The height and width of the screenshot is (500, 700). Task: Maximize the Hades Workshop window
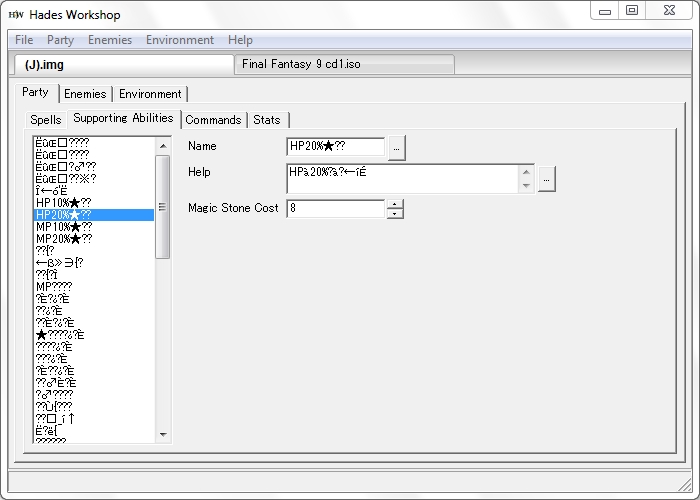pyautogui.click(x=632, y=11)
